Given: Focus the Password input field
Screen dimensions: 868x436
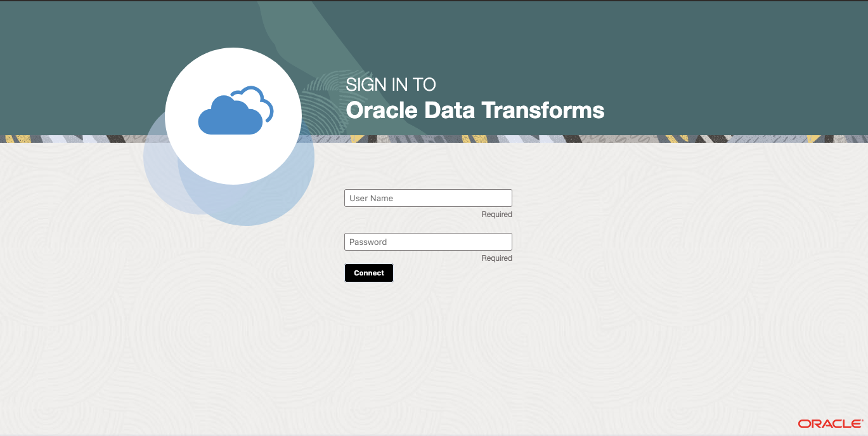Looking at the screenshot, I should (x=428, y=242).
